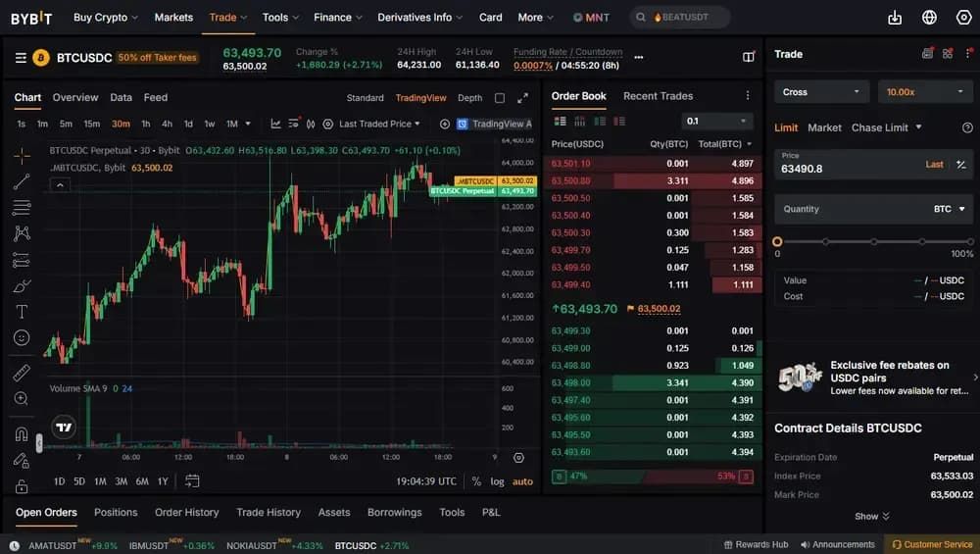Expand more timeframes arrow after 1M
Viewport: 980px width, 554px height.
(248, 124)
